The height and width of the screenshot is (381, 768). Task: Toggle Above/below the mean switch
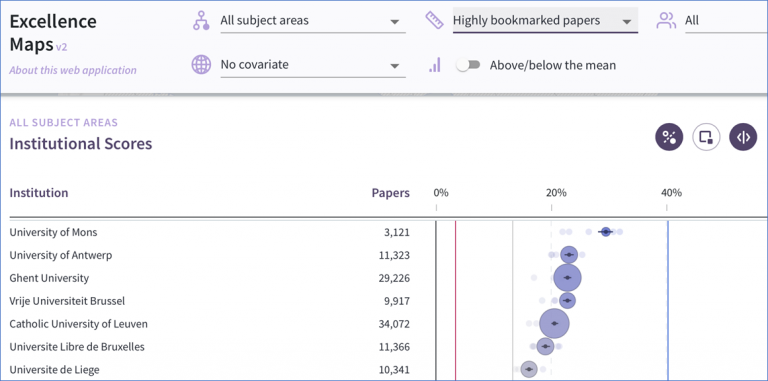click(x=468, y=65)
